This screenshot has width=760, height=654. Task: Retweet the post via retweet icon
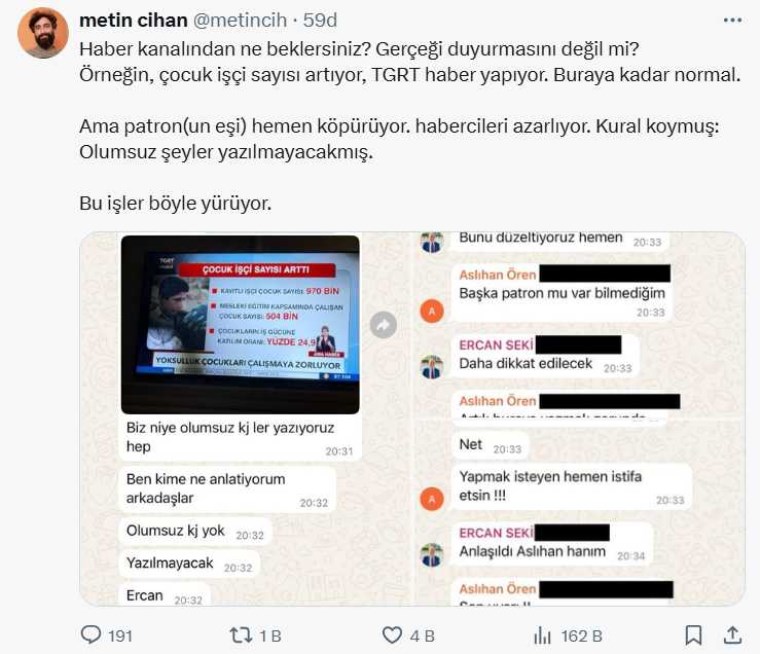[x=240, y=635]
